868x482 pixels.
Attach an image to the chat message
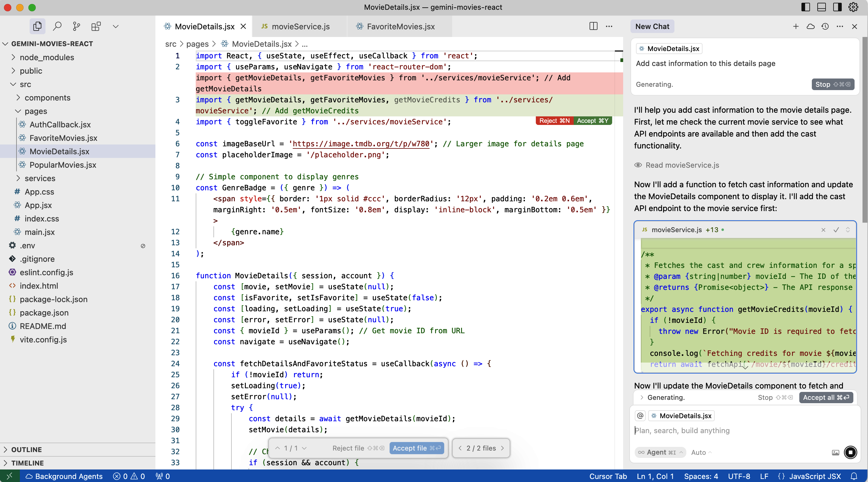(836, 452)
